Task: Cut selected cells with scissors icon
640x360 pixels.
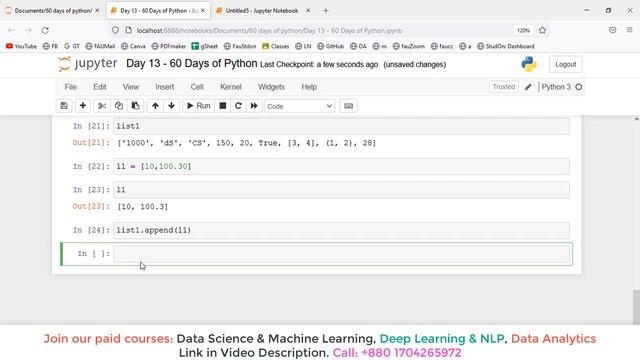Action: [x=102, y=106]
